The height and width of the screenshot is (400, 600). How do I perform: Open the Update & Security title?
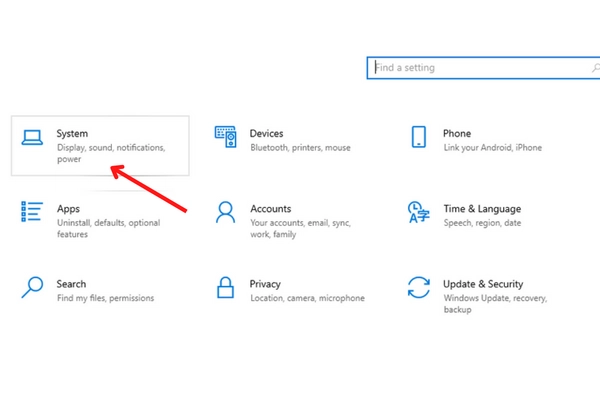click(x=485, y=284)
